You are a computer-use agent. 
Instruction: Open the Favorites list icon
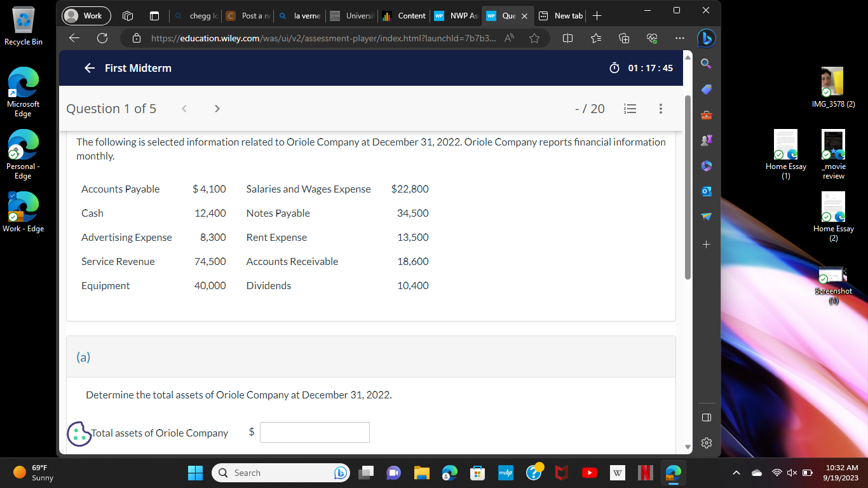pyautogui.click(x=596, y=39)
